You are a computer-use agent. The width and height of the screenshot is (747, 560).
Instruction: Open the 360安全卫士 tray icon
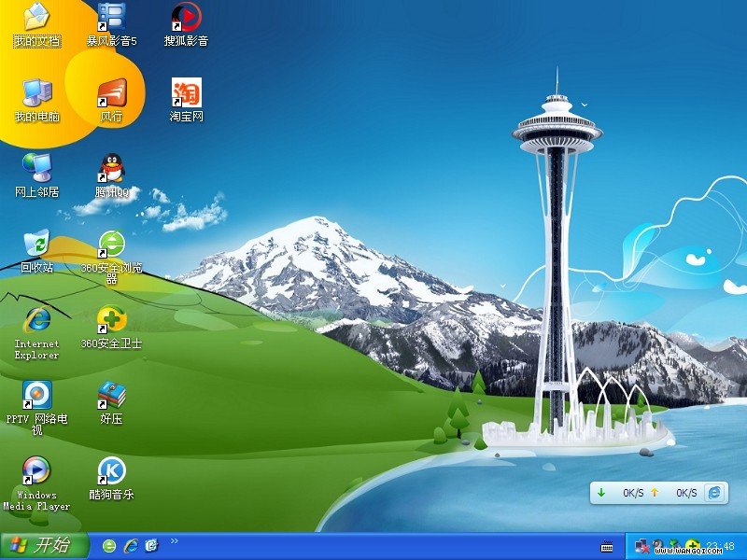coord(692,545)
